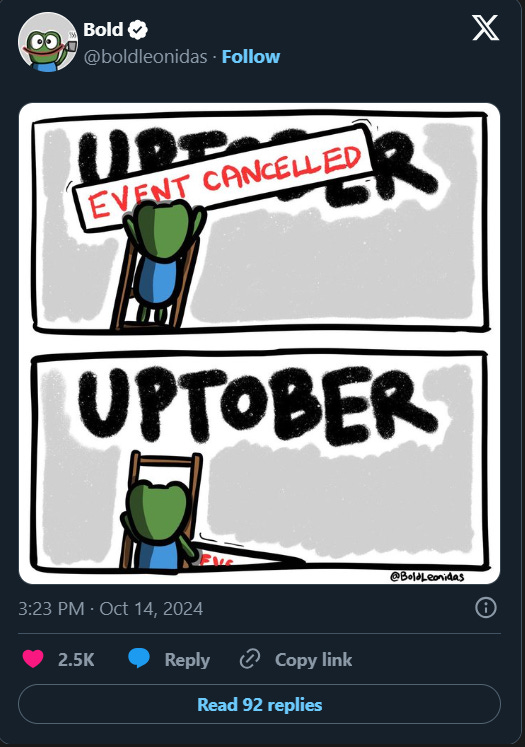
Task: Follow the boldleonidas account
Action: pos(251,57)
